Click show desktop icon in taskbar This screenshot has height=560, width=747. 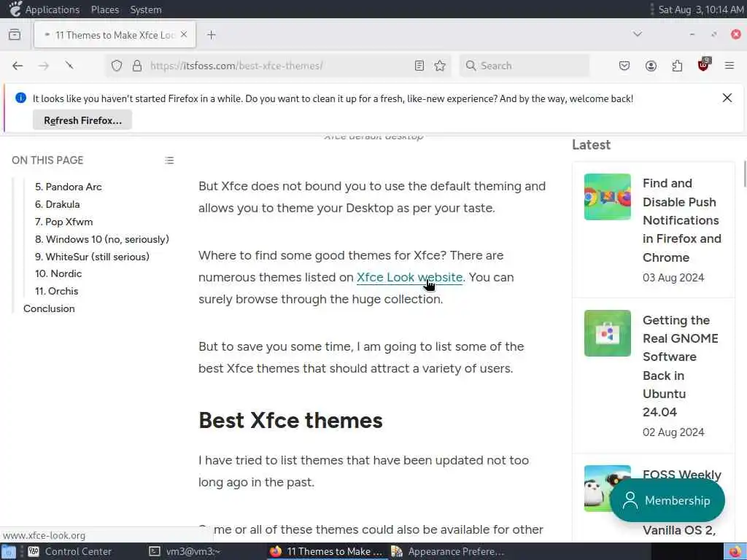click(9, 551)
